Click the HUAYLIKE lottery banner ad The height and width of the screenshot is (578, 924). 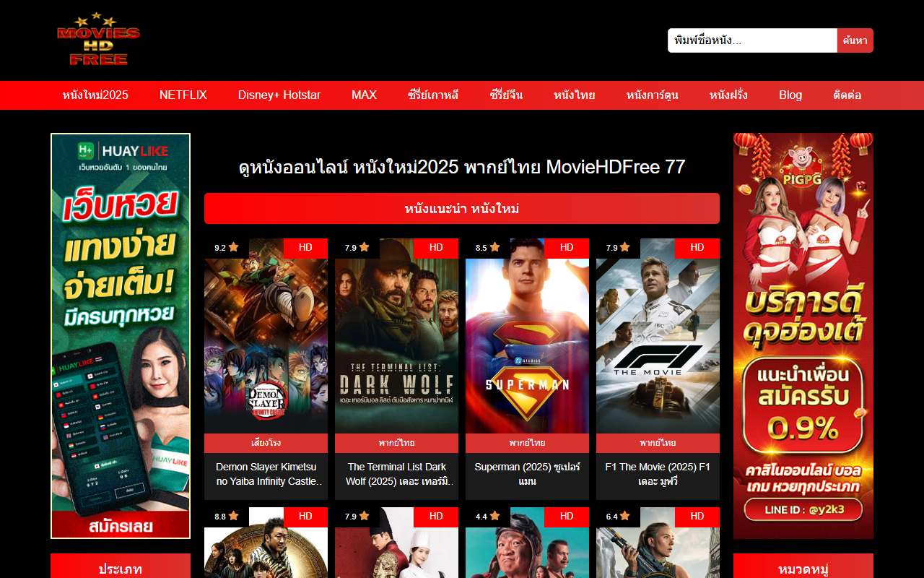click(x=121, y=336)
